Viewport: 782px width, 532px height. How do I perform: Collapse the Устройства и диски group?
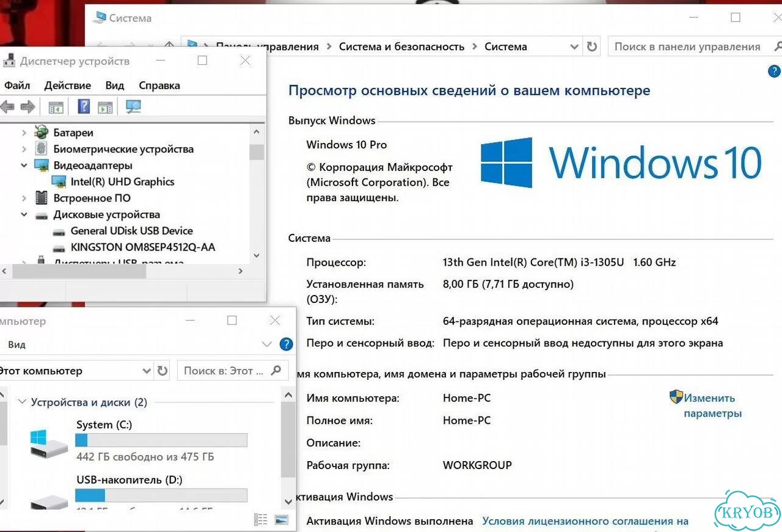click(x=23, y=402)
